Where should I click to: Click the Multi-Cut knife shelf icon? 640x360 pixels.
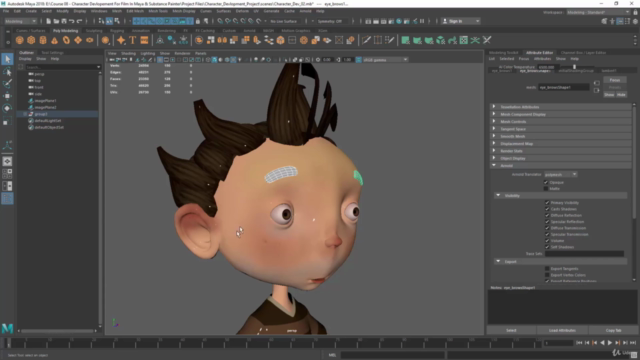point(366,40)
